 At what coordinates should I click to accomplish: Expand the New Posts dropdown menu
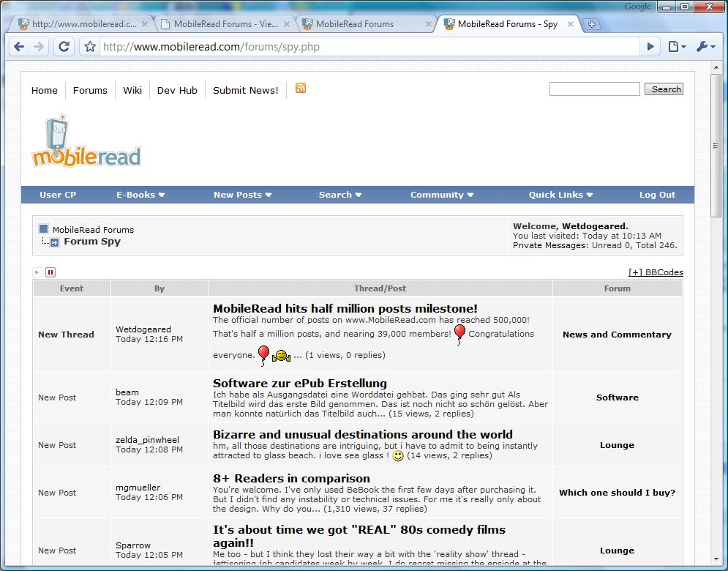pos(243,195)
